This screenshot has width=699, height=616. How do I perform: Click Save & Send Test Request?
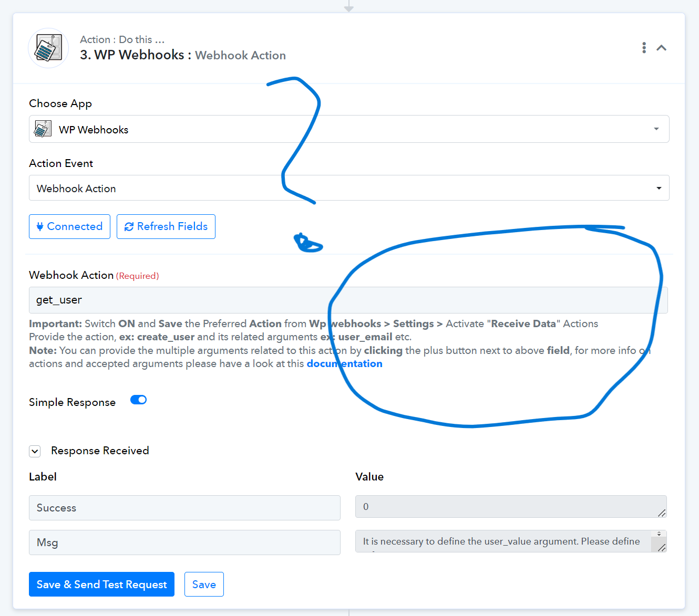pyautogui.click(x=101, y=584)
